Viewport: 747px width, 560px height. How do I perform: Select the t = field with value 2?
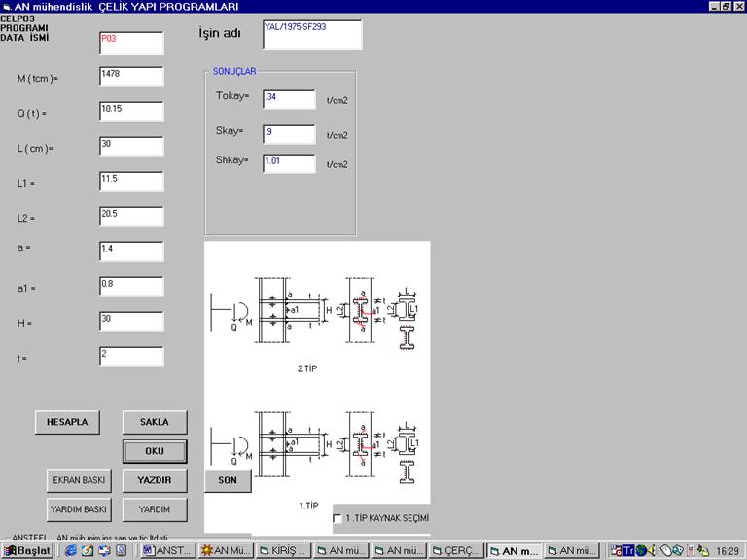pyautogui.click(x=132, y=356)
